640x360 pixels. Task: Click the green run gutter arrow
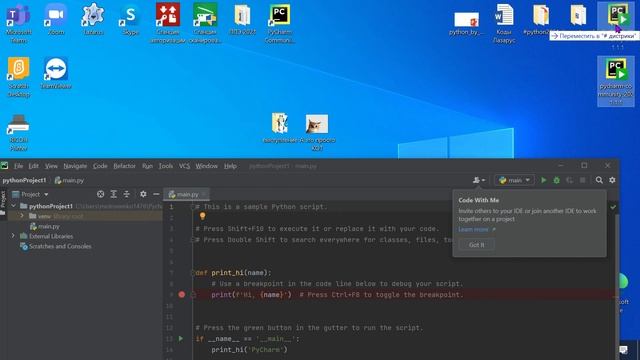181,338
